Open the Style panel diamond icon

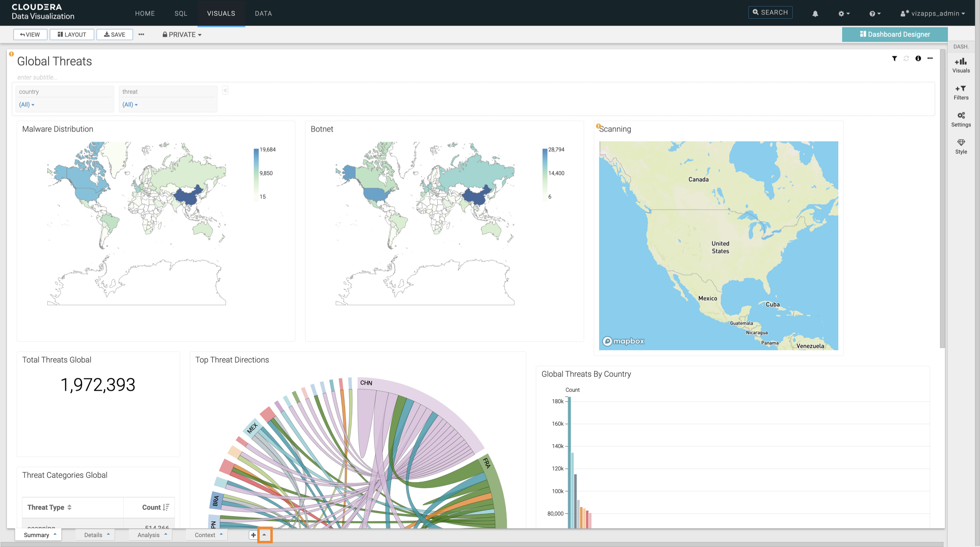coord(961,146)
